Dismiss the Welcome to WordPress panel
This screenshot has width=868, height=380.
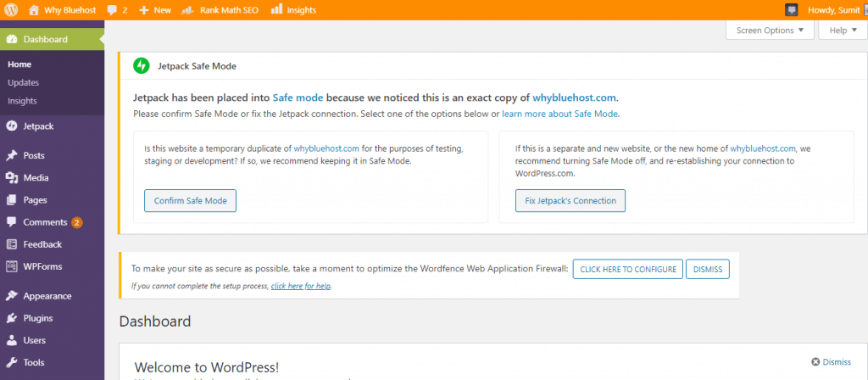831,361
